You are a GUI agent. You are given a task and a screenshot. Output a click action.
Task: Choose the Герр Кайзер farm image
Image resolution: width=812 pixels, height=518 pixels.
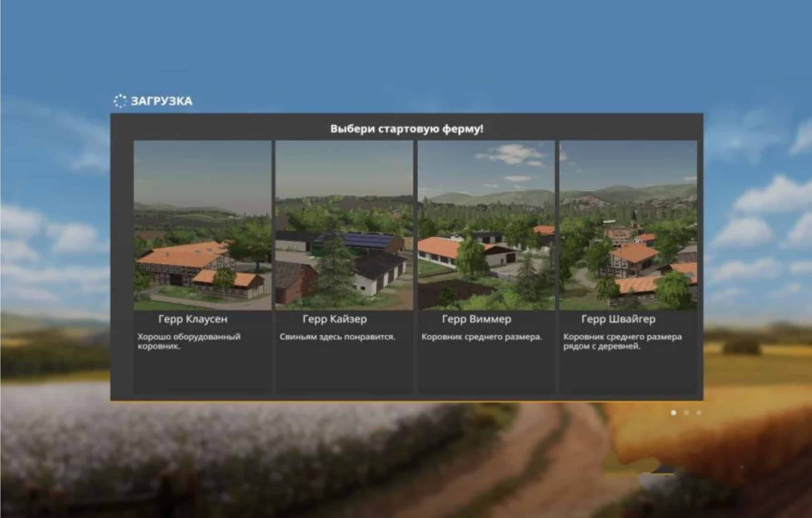pyautogui.click(x=344, y=225)
